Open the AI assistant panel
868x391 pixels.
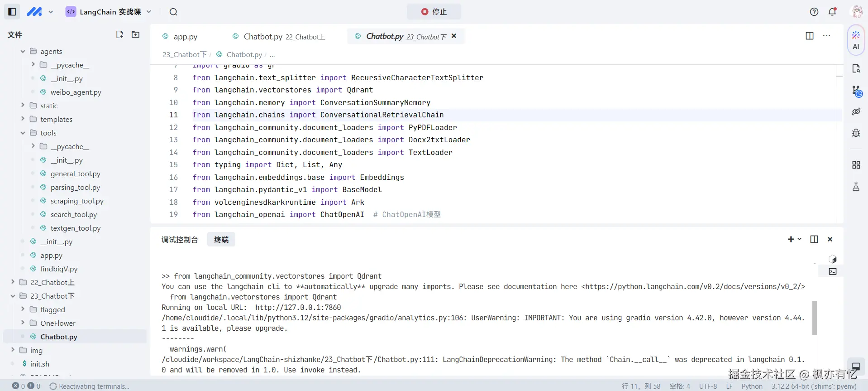(856, 40)
